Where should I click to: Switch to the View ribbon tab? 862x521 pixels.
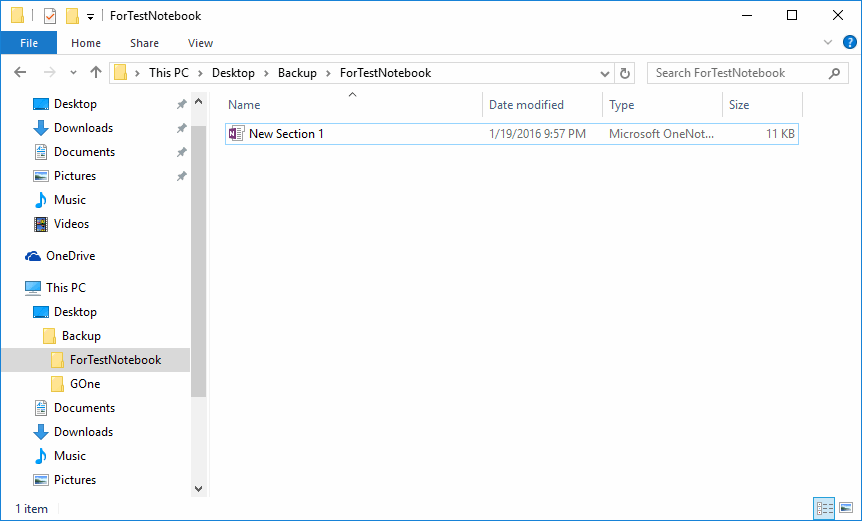point(200,43)
